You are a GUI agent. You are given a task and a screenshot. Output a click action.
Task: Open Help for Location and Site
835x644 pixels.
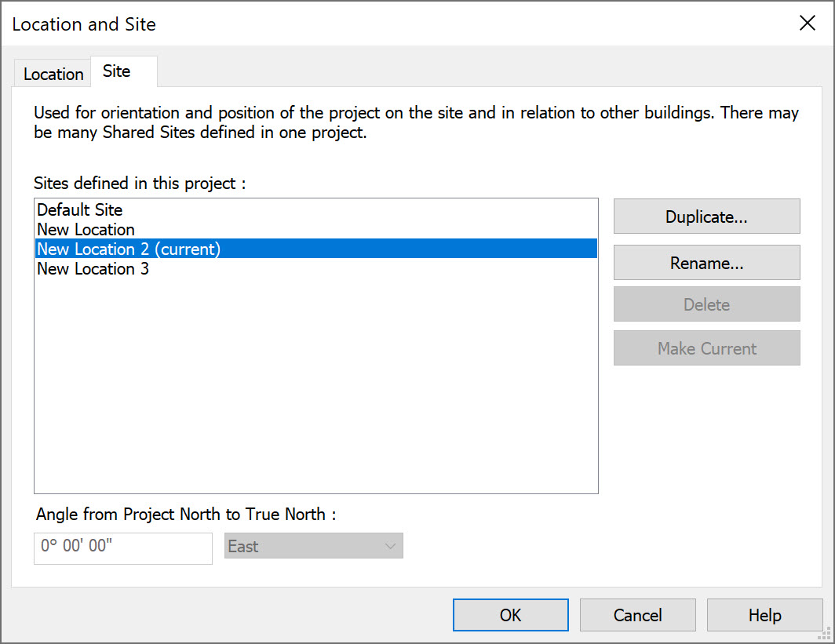click(764, 615)
